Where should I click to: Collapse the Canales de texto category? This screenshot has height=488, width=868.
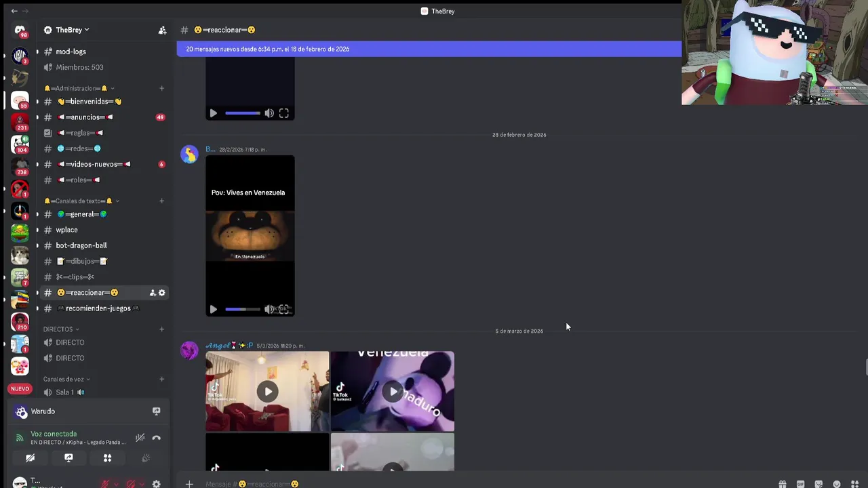81,201
